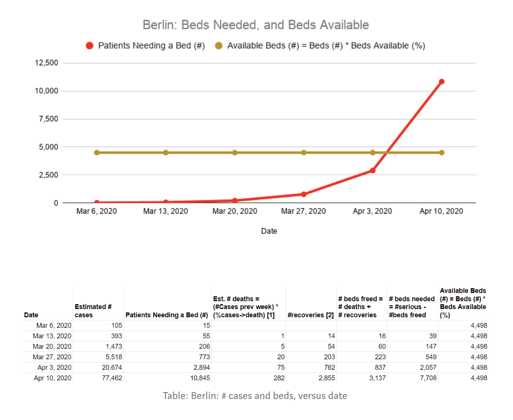This screenshot has width=513, height=420.
Task: Click the gold data point above Mar 6, 2020
Action: tap(97, 152)
